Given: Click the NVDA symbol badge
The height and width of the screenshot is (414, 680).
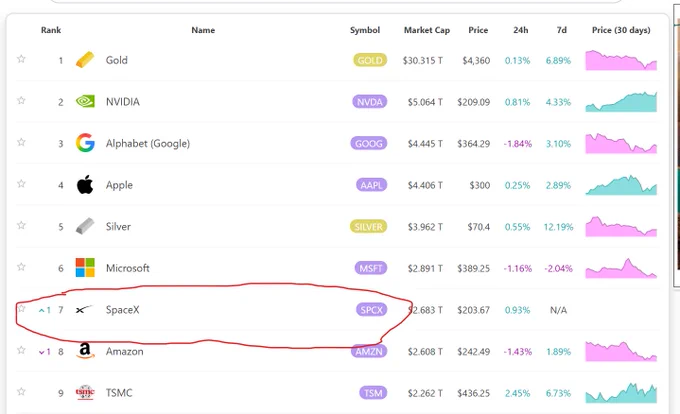Looking at the screenshot, I should 369,102.
